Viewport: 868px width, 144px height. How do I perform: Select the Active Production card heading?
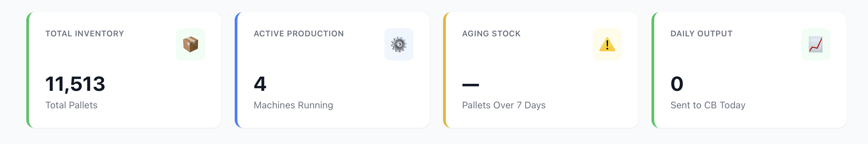coord(298,34)
